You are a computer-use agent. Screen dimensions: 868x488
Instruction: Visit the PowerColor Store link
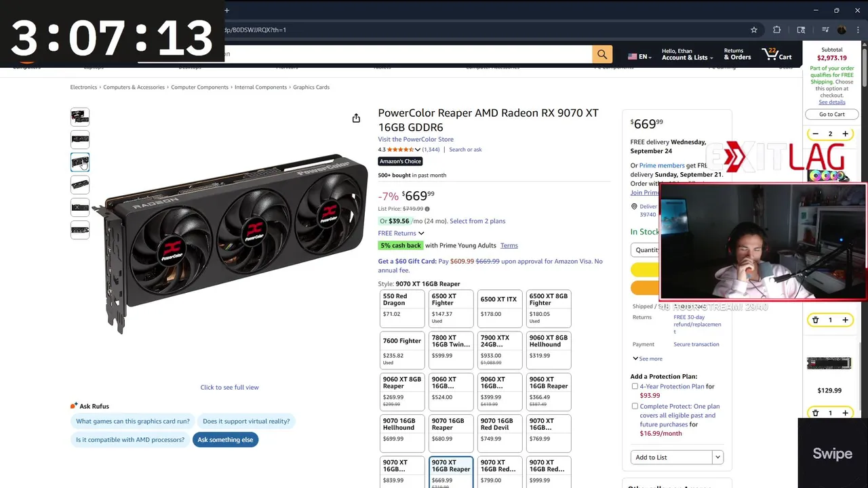416,140
